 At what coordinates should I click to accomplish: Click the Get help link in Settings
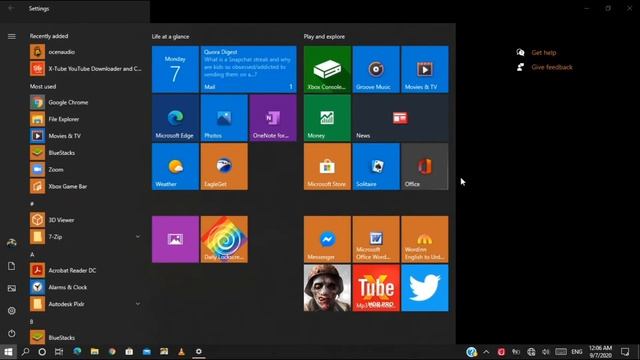[544, 52]
